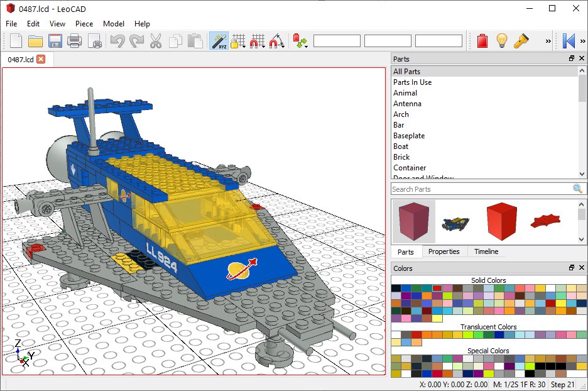Open the move snap magnet dropdown
588x391 pixels.
click(x=258, y=40)
